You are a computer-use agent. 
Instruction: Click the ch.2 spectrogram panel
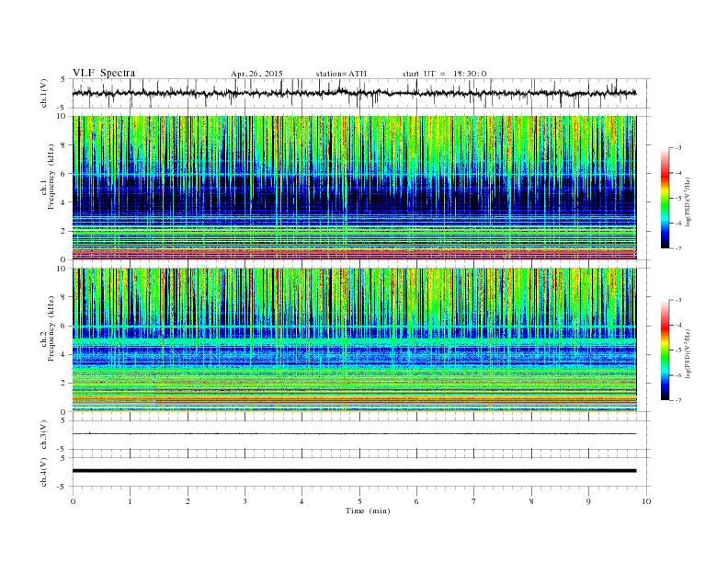tap(354, 340)
